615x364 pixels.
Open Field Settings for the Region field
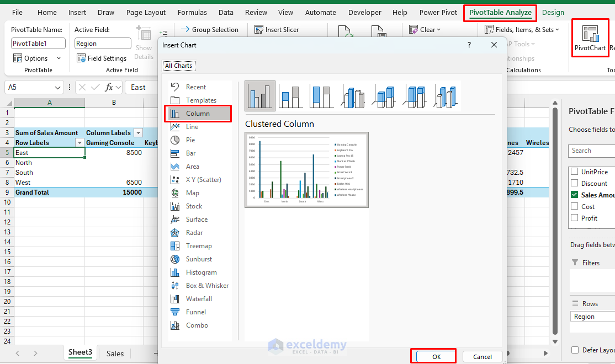click(x=102, y=58)
